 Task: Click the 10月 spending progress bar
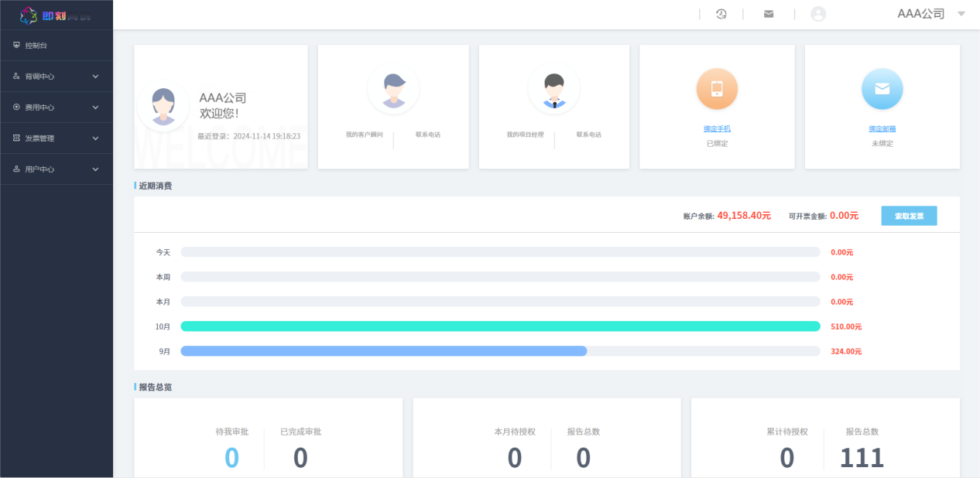pyautogui.click(x=500, y=326)
